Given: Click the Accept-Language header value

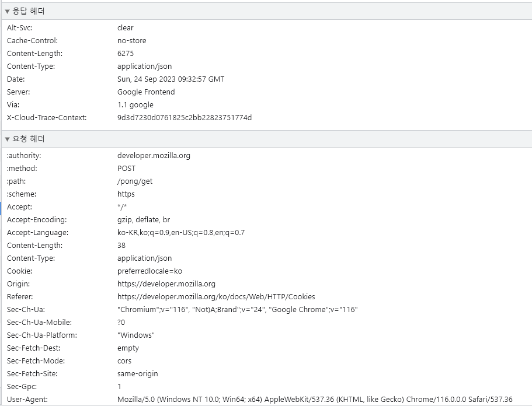Looking at the screenshot, I should coord(181,233).
